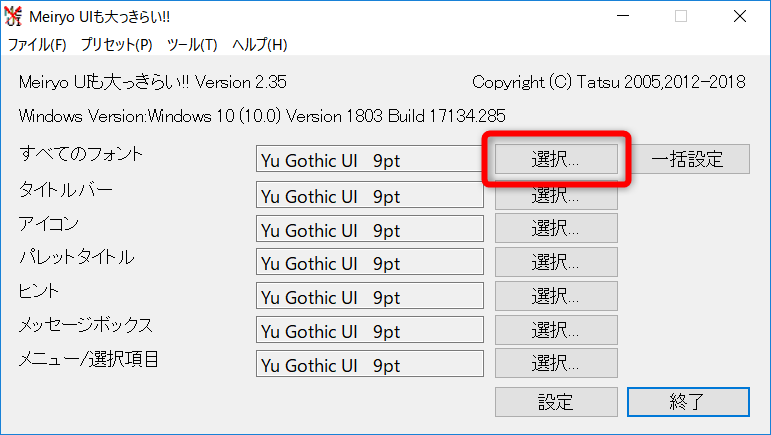Minimize the Meiryo UI window
The image size is (771, 435).
[x=623, y=17]
